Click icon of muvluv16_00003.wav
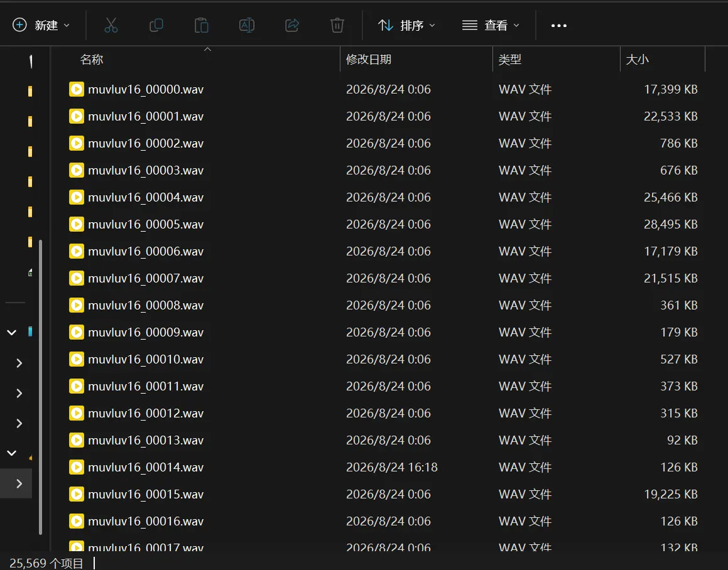Image resolution: width=728 pixels, height=570 pixels. pos(77,170)
